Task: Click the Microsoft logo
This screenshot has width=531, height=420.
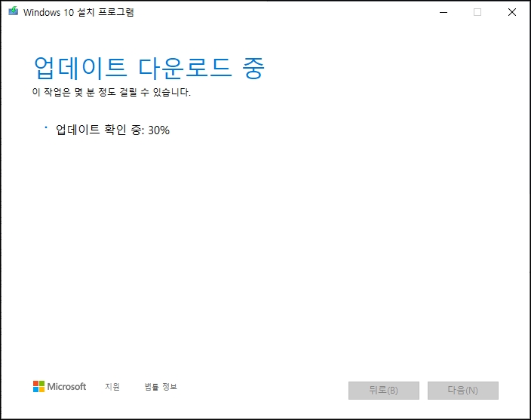Action: (x=60, y=387)
